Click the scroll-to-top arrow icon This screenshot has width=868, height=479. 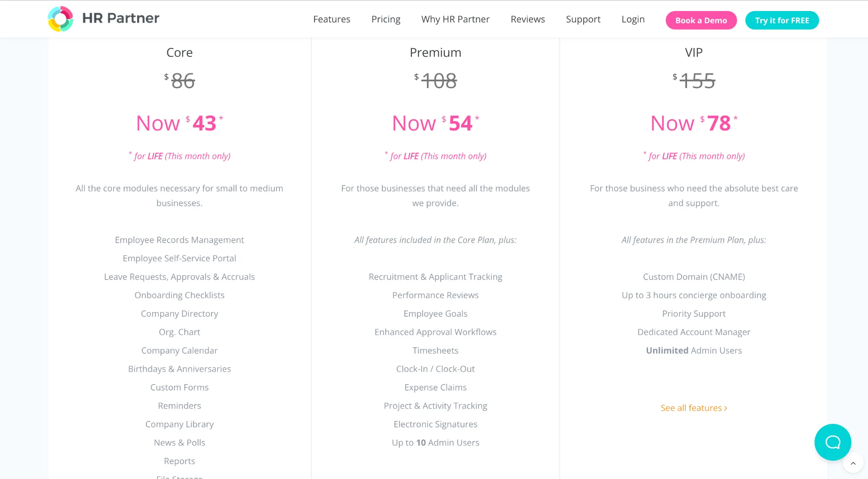coord(853,463)
